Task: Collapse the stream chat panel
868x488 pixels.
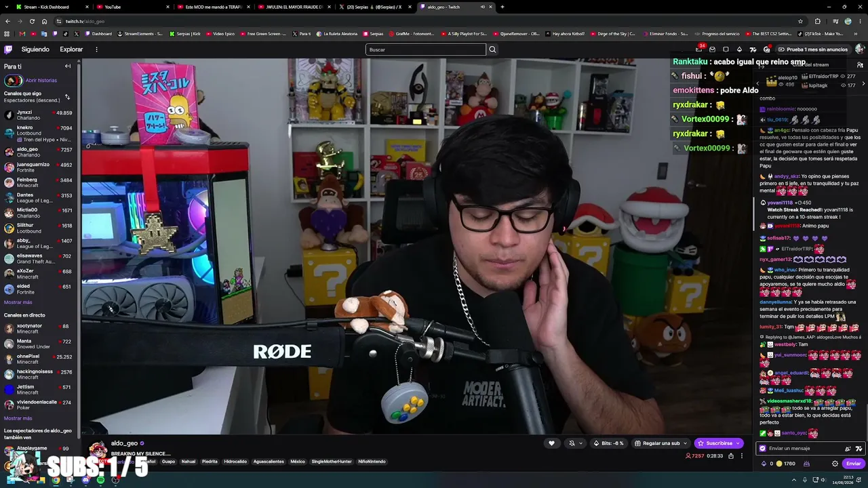Action: [761, 66]
